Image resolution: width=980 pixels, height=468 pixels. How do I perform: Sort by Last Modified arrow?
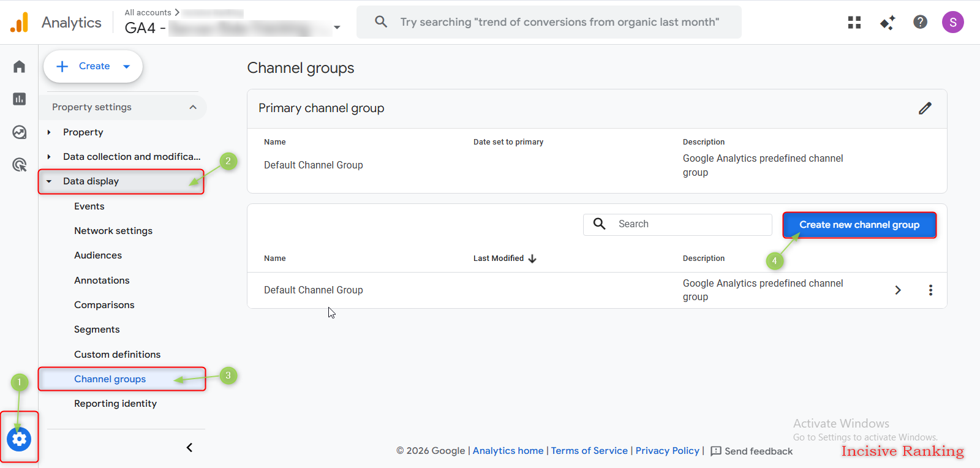(x=532, y=259)
